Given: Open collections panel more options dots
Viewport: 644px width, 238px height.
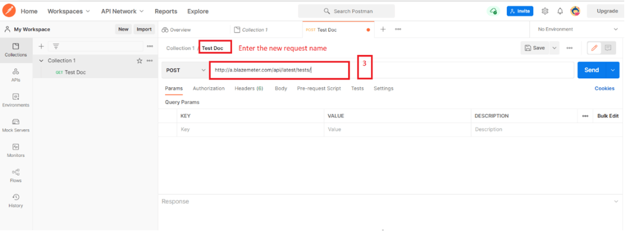Looking at the screenshot, I should pyautogui.click(x=150, y=46).
